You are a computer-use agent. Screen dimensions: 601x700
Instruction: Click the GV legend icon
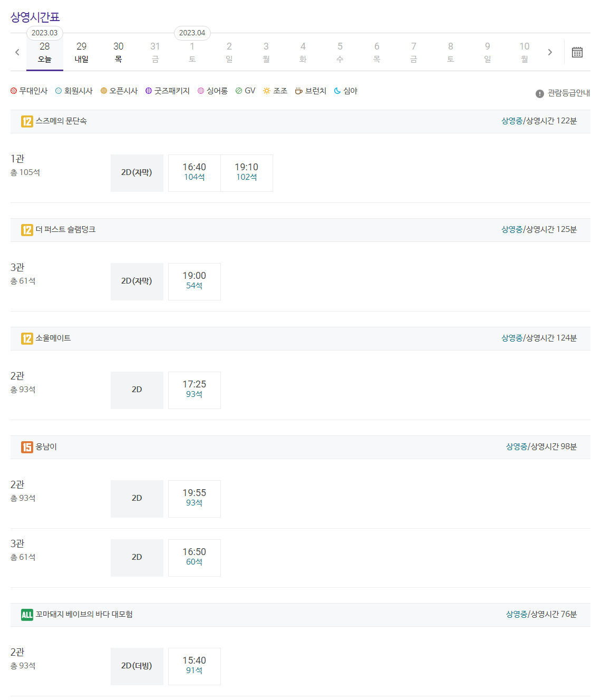pyautogui.click(x=239, y=91)
